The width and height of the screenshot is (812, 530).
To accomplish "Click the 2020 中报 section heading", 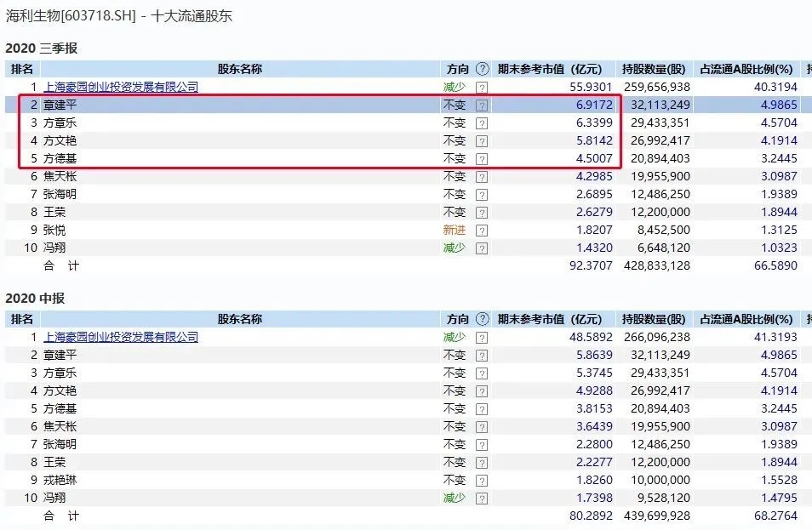I will tap(35, 298).
